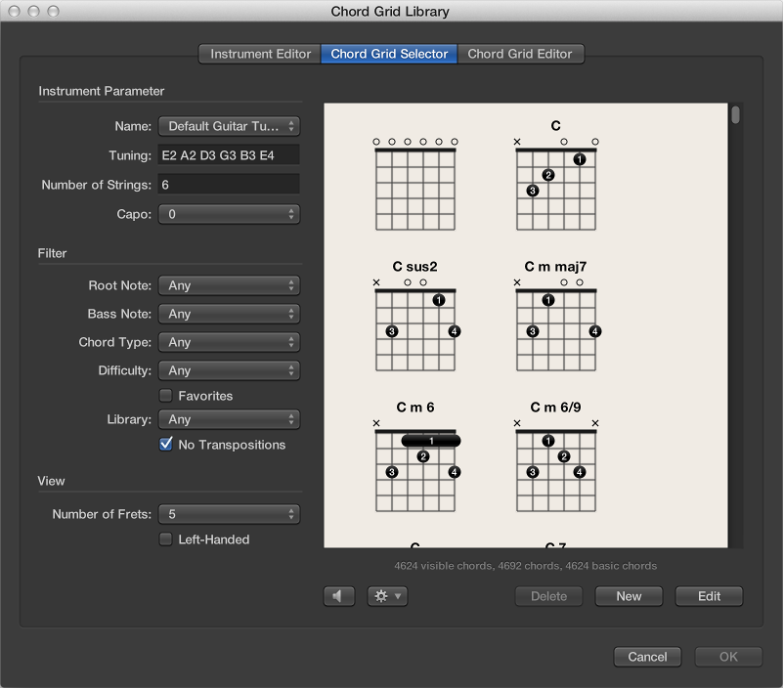The width and height of the screenshot is (784, 688).
Task: Play the chord preview with the speaker icon
Action: (x=338, y=596)
